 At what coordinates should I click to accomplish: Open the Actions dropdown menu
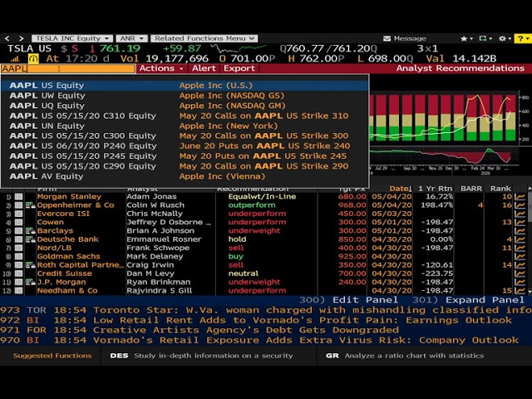(161, 68)
